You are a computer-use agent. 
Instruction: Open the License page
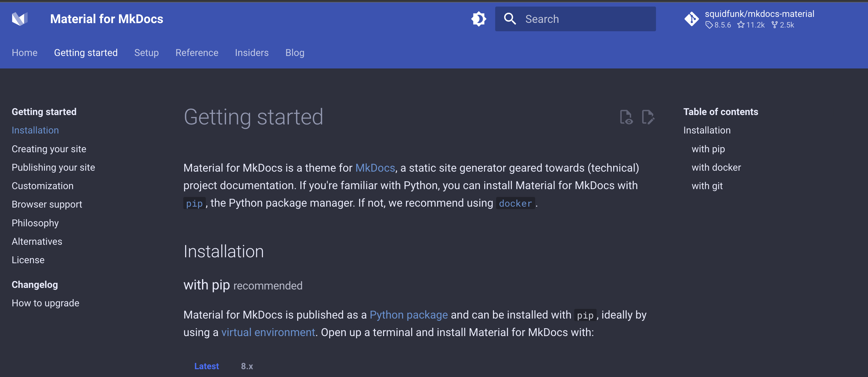tap(28, 260)
